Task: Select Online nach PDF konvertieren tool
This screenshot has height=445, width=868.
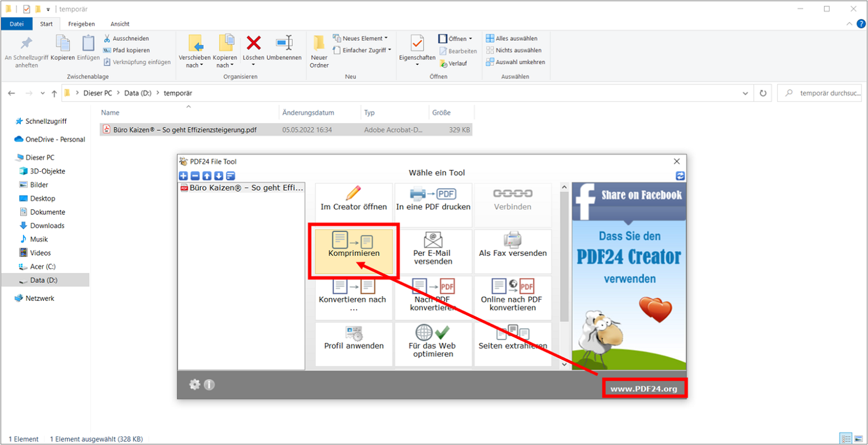Action: click(x=513, y=297)
